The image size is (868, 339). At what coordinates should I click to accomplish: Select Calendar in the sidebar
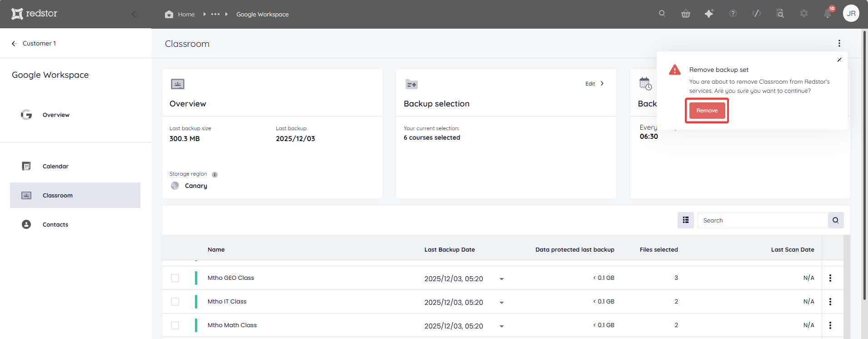pyautogui.click(x=75, y=166)
